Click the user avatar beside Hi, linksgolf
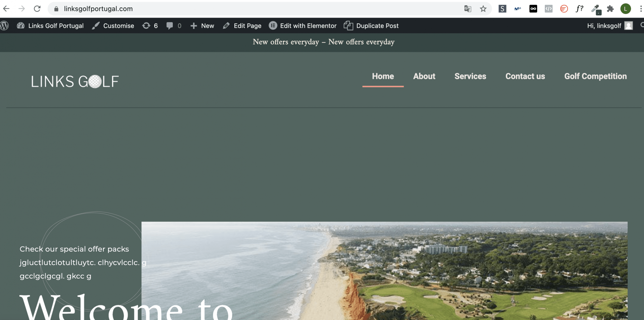The height and width of the screenshot is (320, 644). (x=628, y=26)
